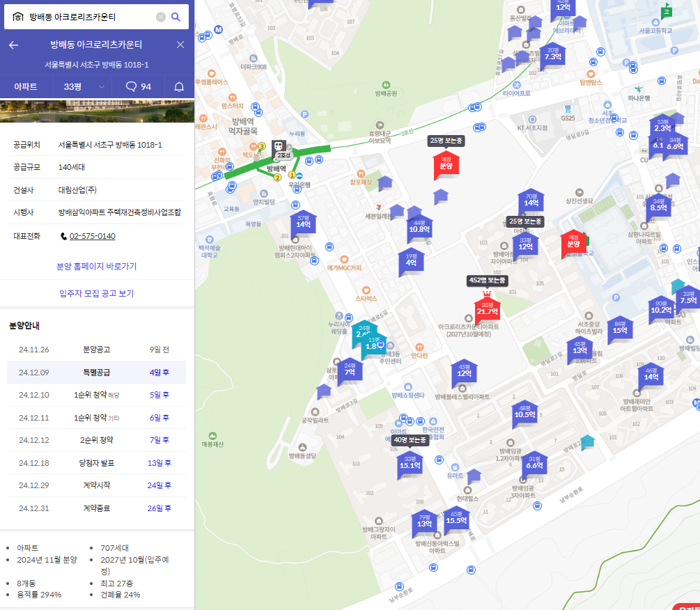700x610 pixels.
Task: Click the 46평 14억 map marker
Action: [x=651, y=375]
